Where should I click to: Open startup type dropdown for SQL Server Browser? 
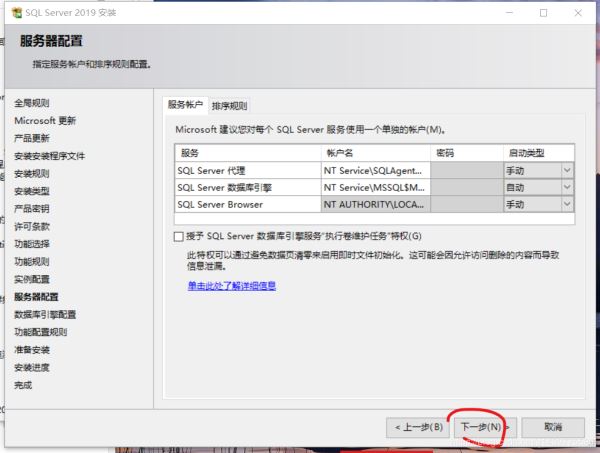point(567,203)
